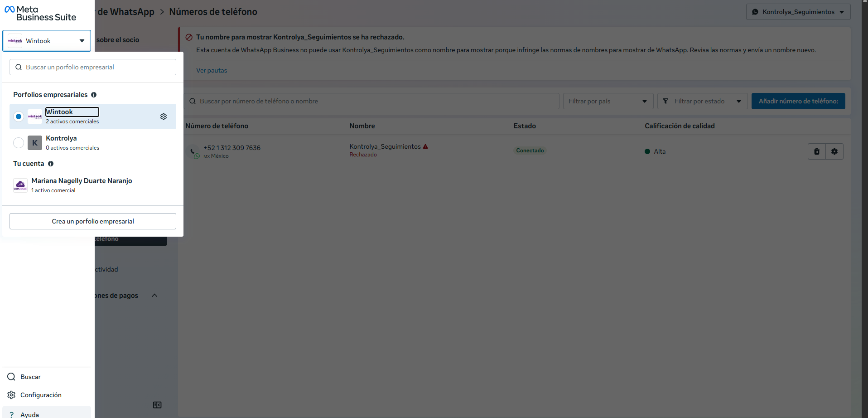This screenshot has height=418, width=868.
Task: Click the Ver pautas link
Action: 212,70
